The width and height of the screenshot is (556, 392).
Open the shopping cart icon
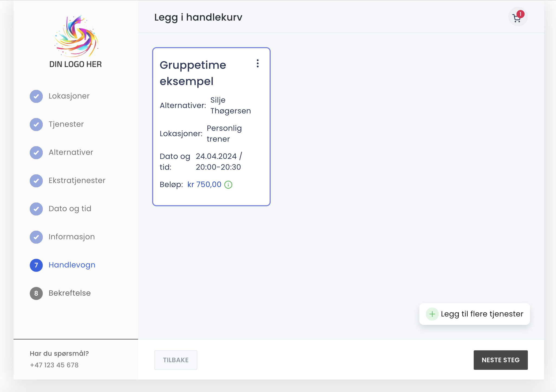(517, 17)
